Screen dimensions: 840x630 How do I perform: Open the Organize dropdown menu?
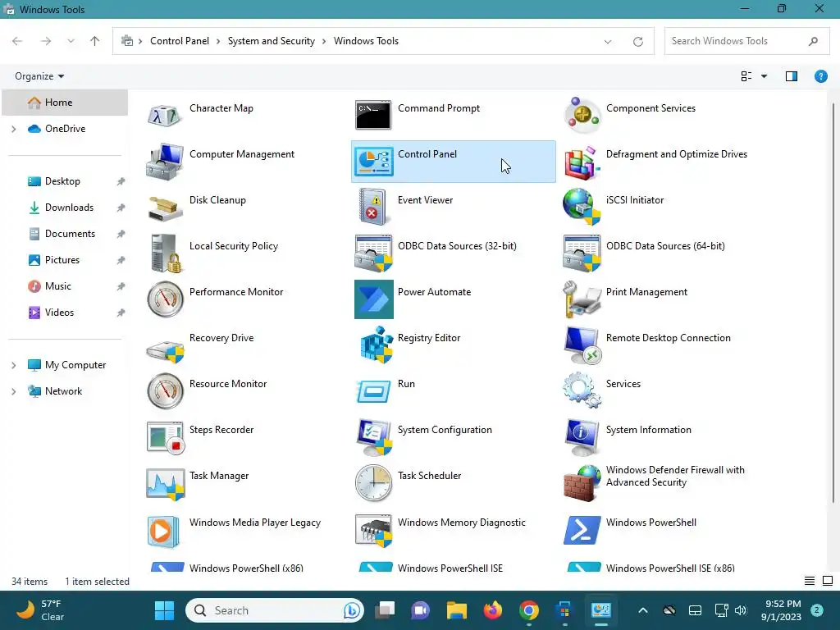click(39, 76)
